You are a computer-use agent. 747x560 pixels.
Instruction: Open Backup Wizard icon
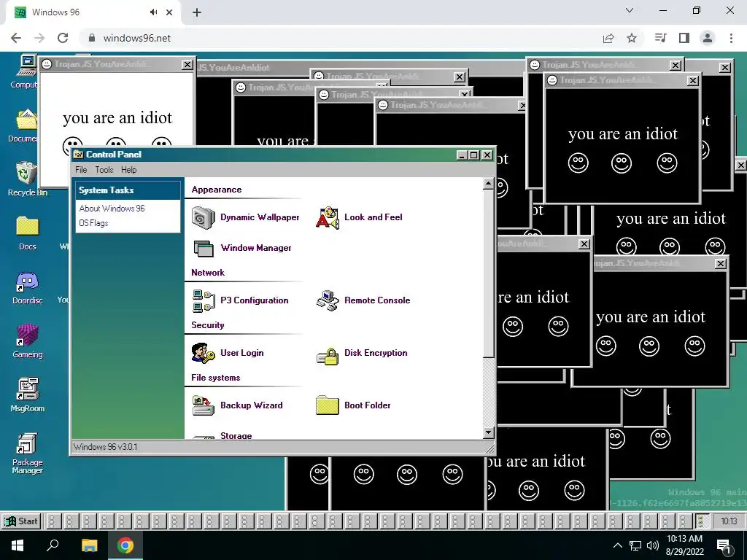click(x=204, y=405)
